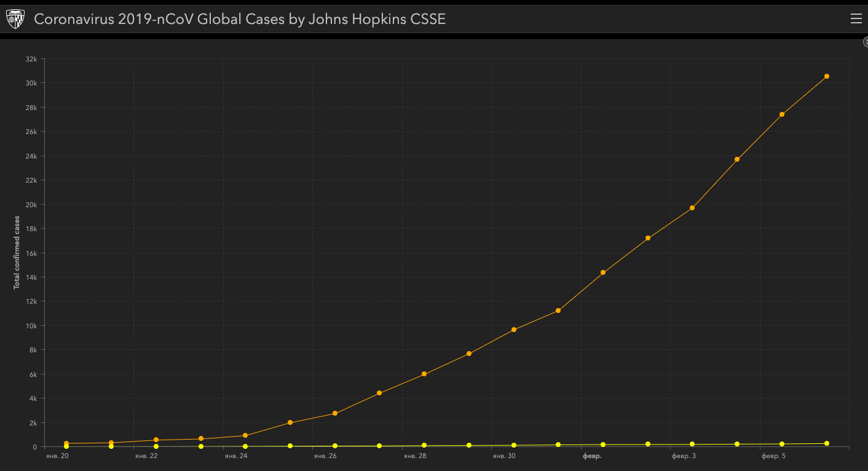Click the '26k' y-axis label
The width and height of the screenshot is (868, 471).
coord(32,132)
